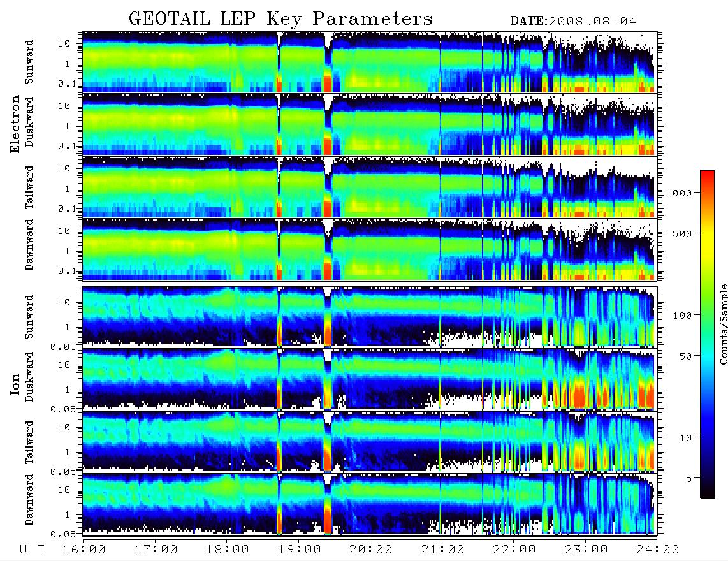Click the Ion 'Duskward' panel label
Image resolution: width=728 pixels, height=561 pixels.
coord(29,377)
